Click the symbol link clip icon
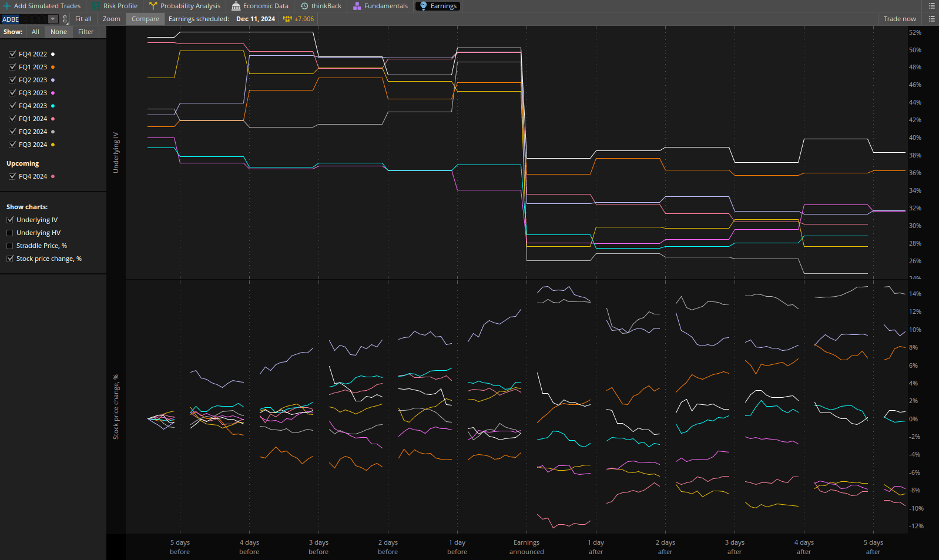This screenshot has height=560, width=939. 65,19
